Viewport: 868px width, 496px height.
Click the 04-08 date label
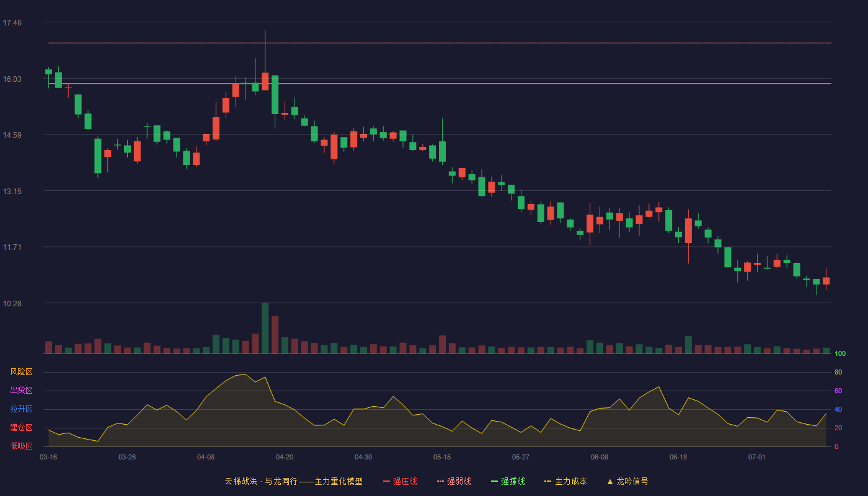206,457
